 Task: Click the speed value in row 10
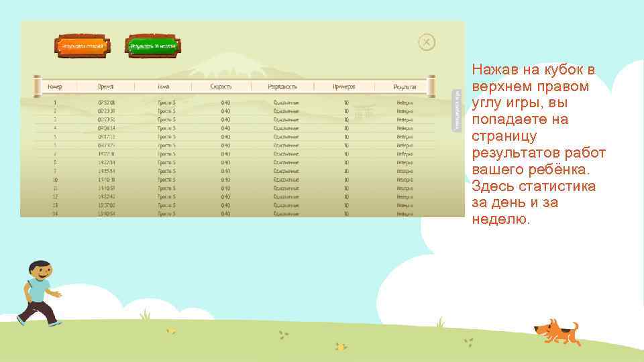coord(225,180)
